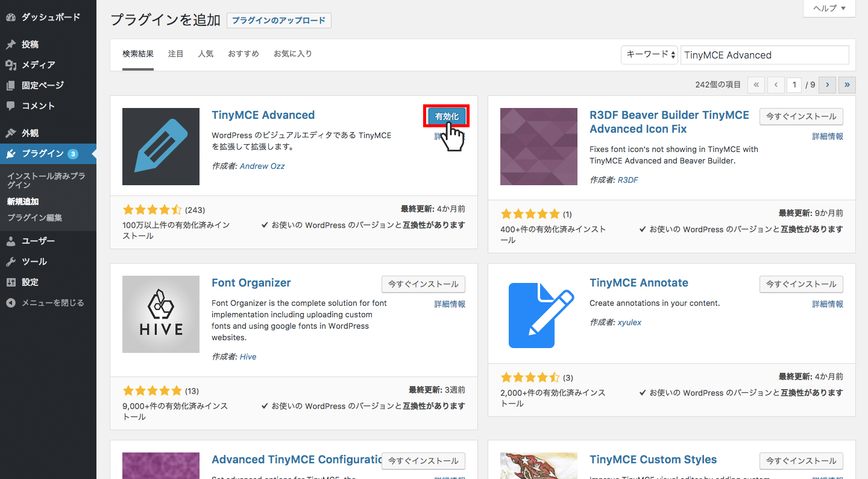This screenshot has width=868, height=479.
Task: Switch to the お気に入り tab
Action: pyautogui.click(x=293, y=54)
